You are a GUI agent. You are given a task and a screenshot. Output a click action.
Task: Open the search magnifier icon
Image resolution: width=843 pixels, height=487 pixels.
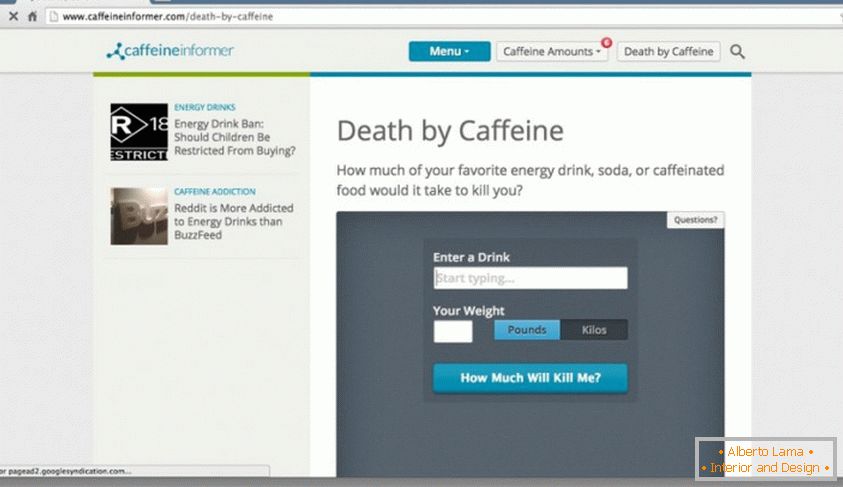pos(737,52)
